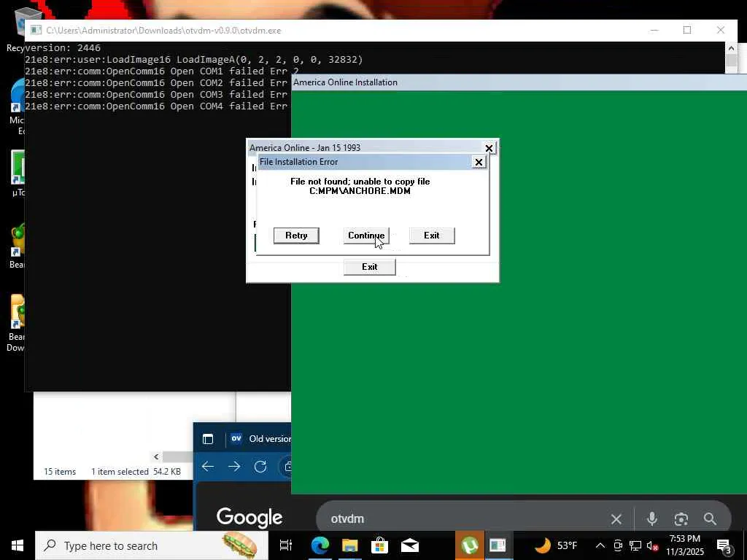Click Exit button below the error dialog
The image size is (747, 560).
click(369, 267)
